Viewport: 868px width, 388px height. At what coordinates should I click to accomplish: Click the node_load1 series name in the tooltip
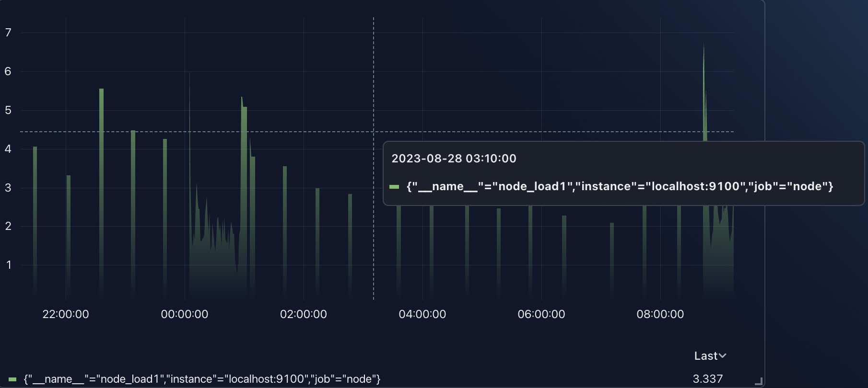point(620,186)
